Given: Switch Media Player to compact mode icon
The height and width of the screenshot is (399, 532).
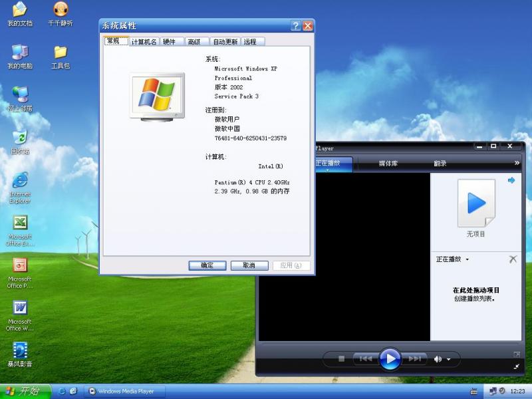Looking at the screenshot, I should (x=517, y=366).
